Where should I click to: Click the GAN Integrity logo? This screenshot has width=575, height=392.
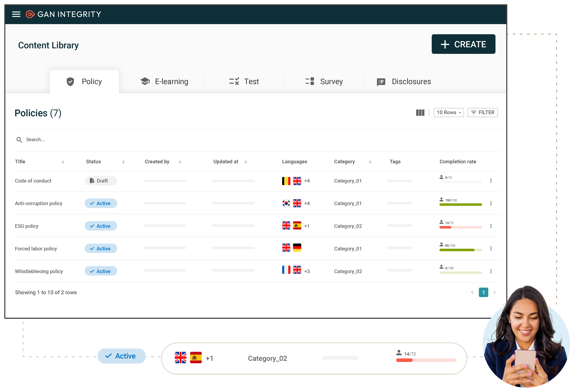click(63, 14)
